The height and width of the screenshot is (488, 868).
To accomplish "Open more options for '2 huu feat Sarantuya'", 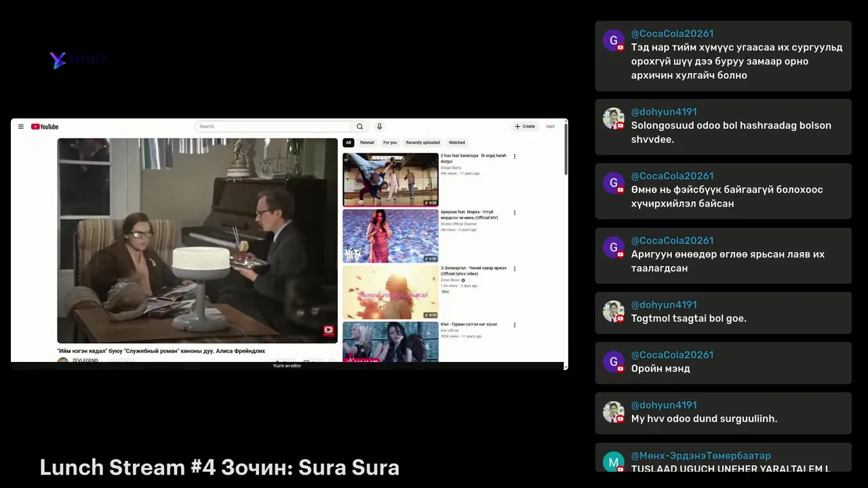I will 515,157.
